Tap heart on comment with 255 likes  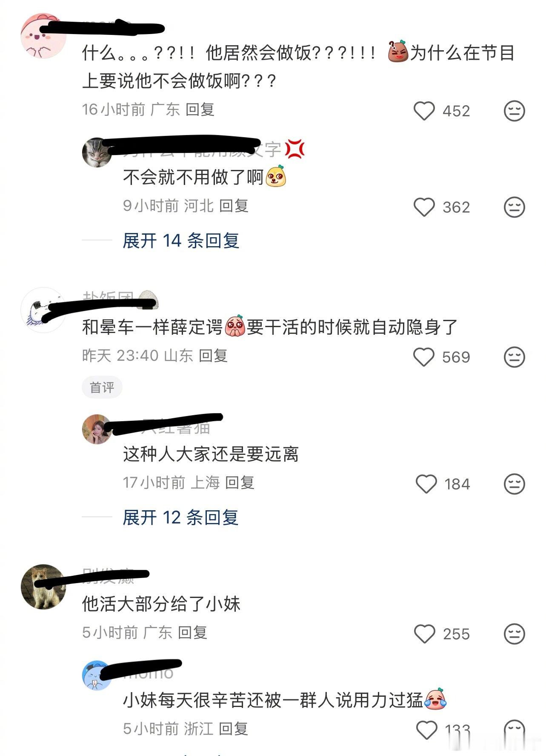[x=424, y=634]
